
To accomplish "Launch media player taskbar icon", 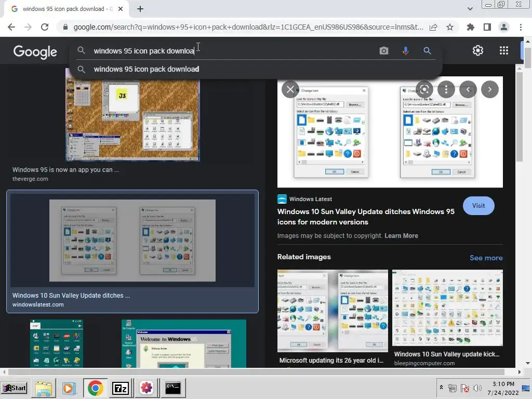I will click(69, 388).
